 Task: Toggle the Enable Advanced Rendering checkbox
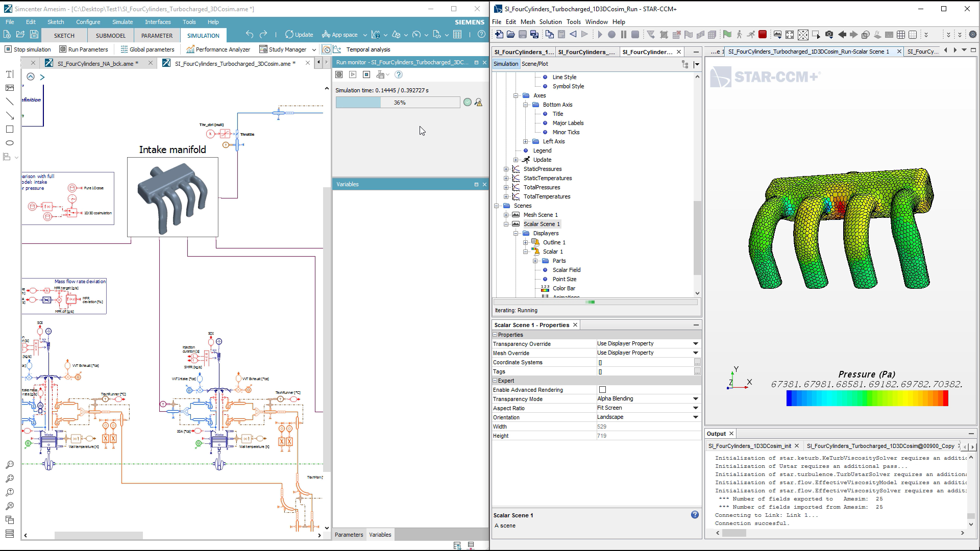(602, 390)
